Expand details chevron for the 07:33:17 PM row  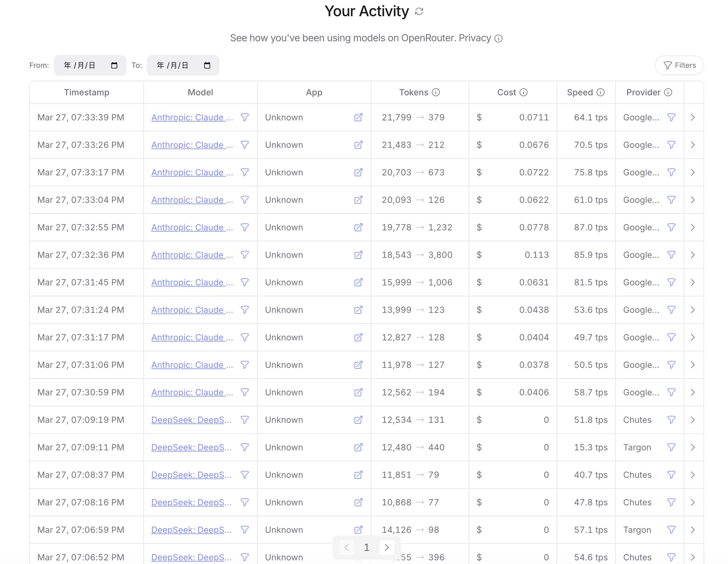click(x=693, y=172)
